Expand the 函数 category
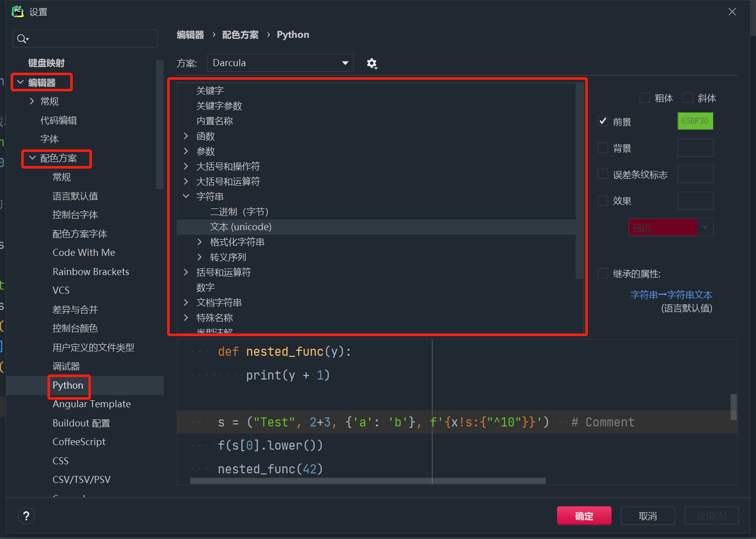This screenshot has width=756, height=539. [x=186, y=136]
